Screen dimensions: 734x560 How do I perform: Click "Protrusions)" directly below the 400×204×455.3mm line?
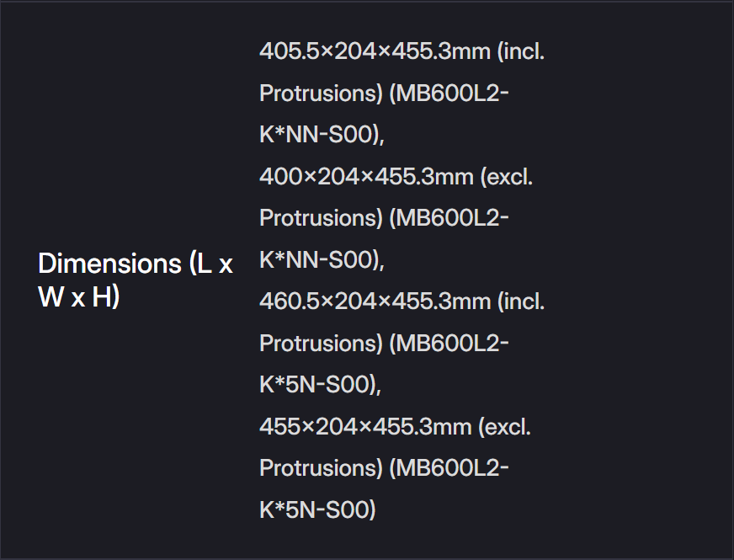321,218
